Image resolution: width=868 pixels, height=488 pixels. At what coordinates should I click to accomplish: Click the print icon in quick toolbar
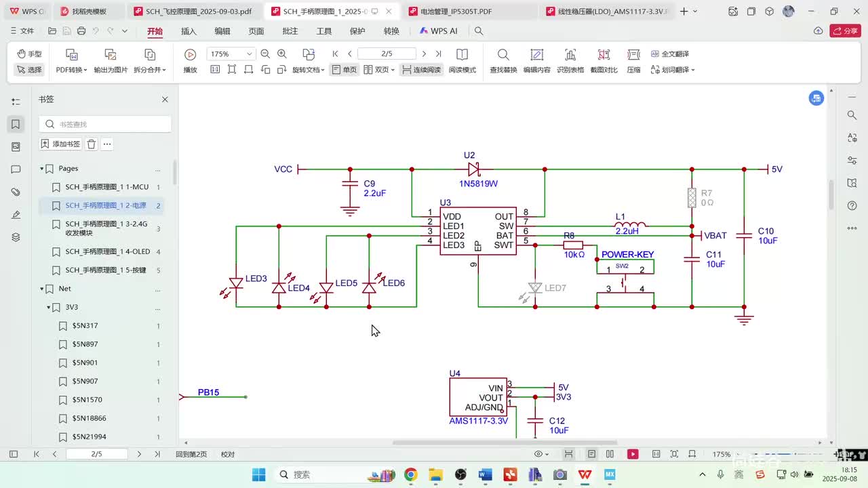[81, 31]
